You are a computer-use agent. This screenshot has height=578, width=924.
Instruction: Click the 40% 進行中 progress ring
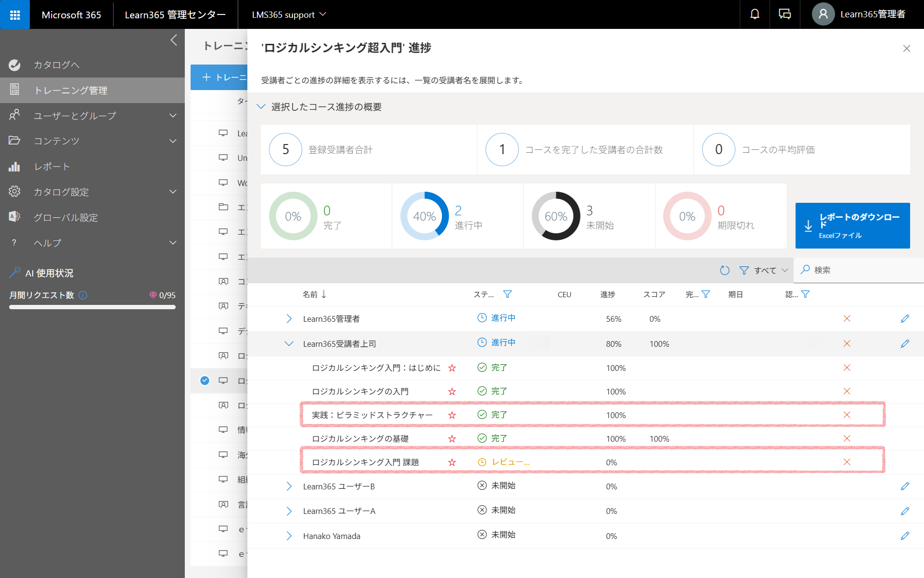[x=424, y=216]
